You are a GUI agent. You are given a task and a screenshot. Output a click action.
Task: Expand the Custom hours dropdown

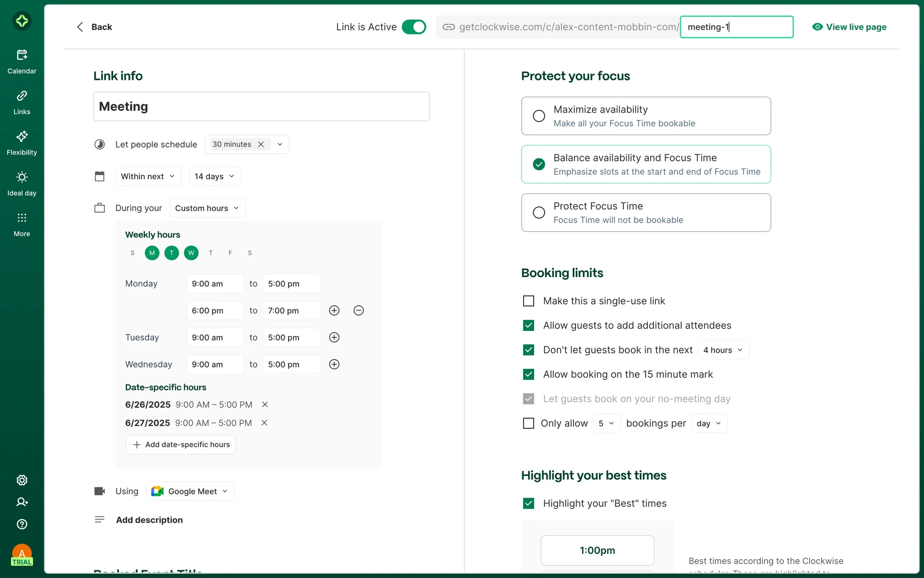[x=207, y=208]
